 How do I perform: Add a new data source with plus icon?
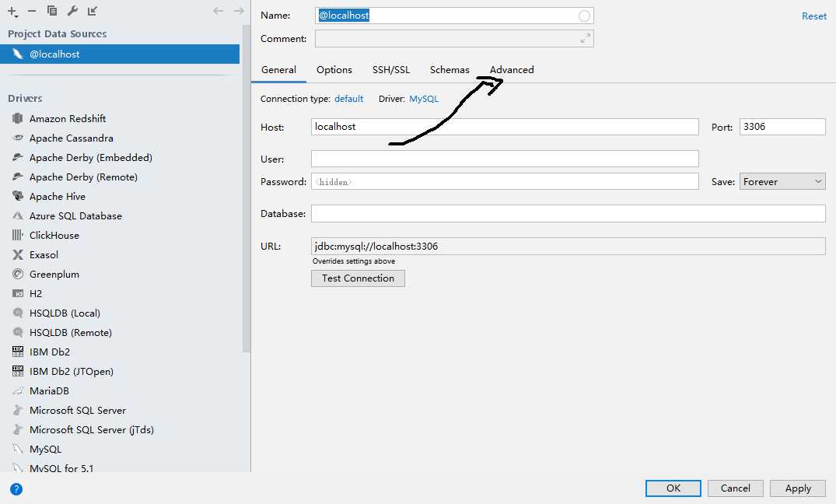[12, 11]
